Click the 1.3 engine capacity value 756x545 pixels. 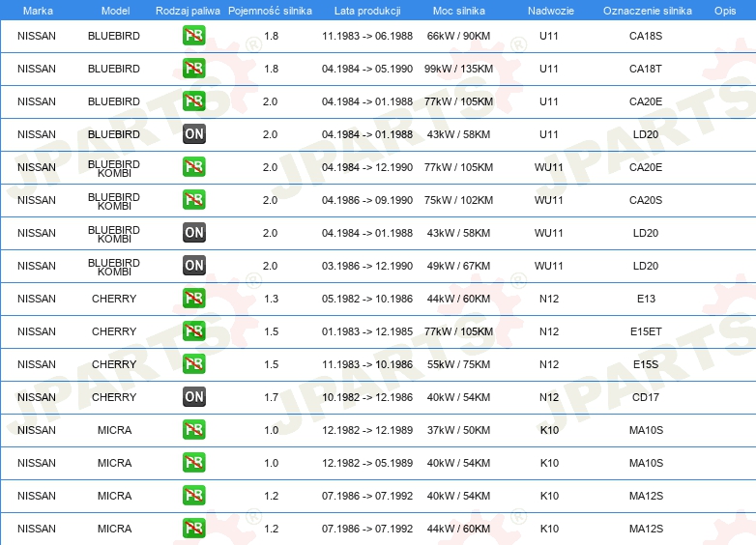coord(271,299)
